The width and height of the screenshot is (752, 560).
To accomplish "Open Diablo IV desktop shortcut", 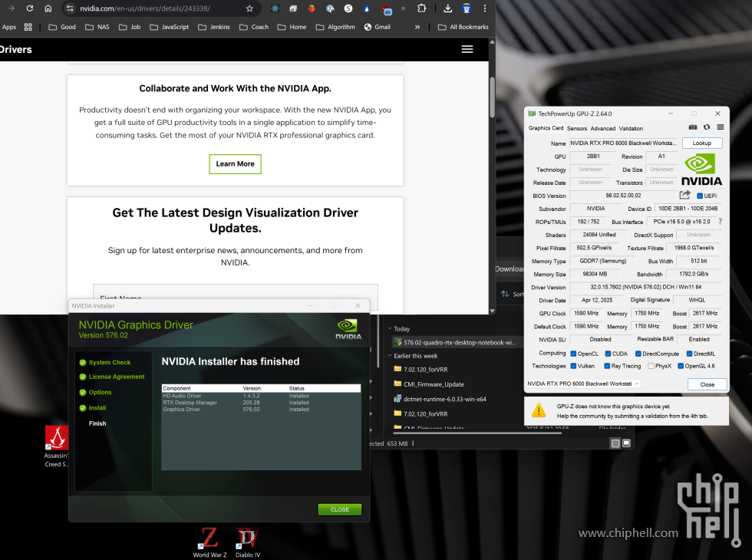I will [247, 542].
